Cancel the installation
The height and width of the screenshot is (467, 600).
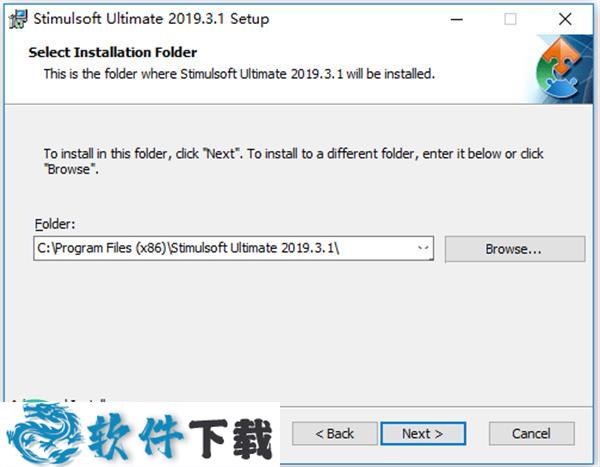click(x=532, y=434)
